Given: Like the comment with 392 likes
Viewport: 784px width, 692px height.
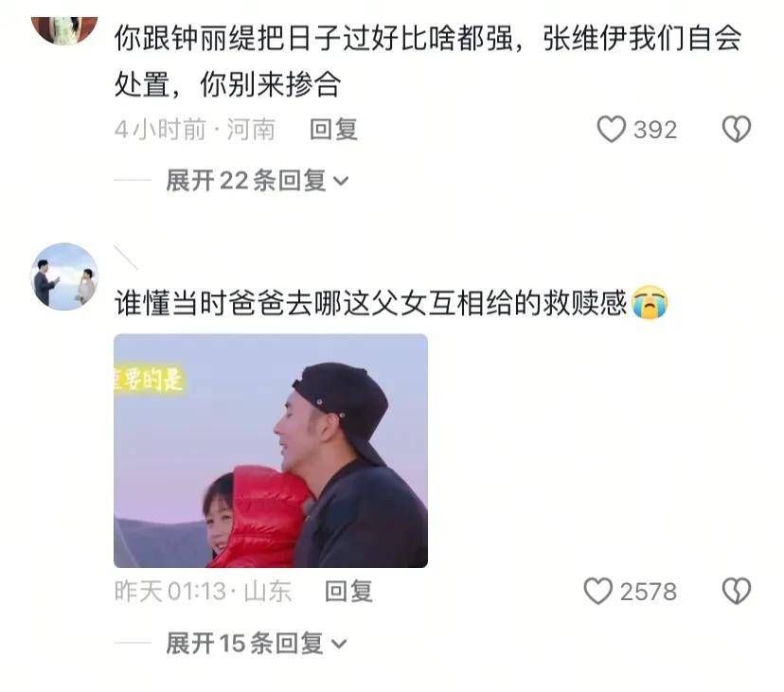Looking at the screenshot, I should click(x=611, y=129).
